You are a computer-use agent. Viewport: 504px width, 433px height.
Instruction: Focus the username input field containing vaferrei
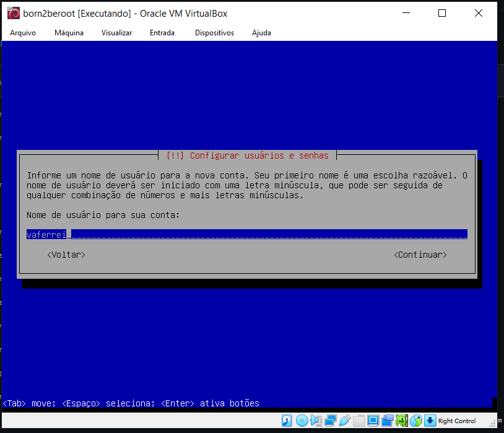point(247,234)
